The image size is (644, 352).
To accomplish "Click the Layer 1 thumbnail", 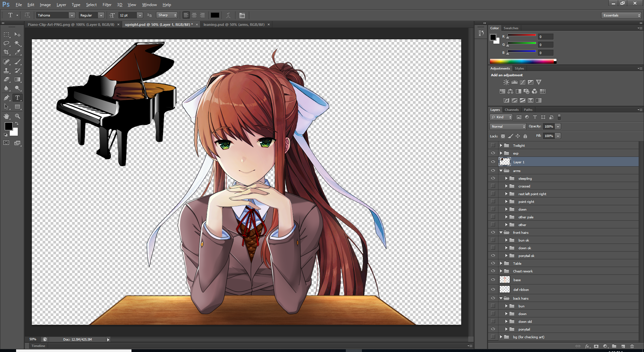I will [504, 162].
